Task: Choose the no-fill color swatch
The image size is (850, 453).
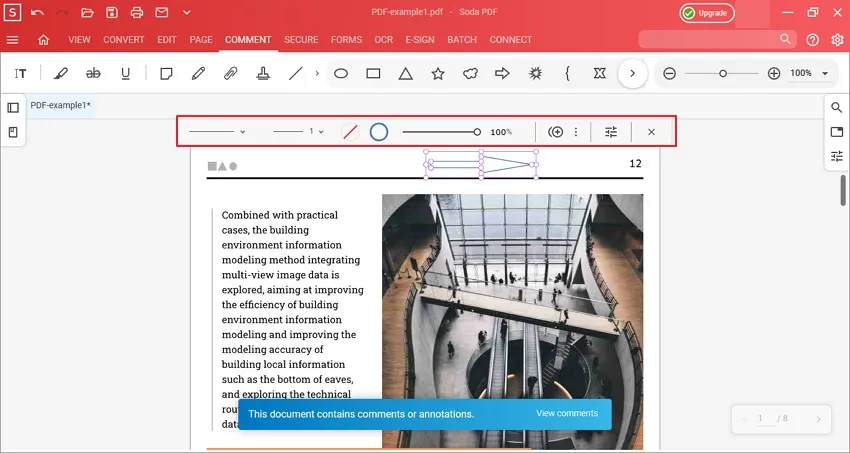Action: click(350, 132)
